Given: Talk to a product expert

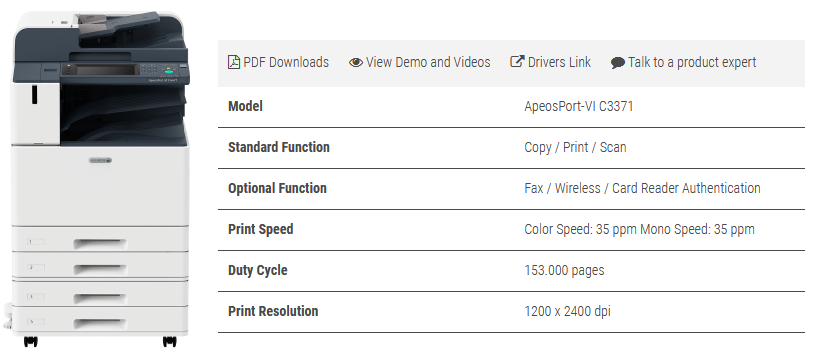Looking at the screenshot, I should click(x=683, y=63).
